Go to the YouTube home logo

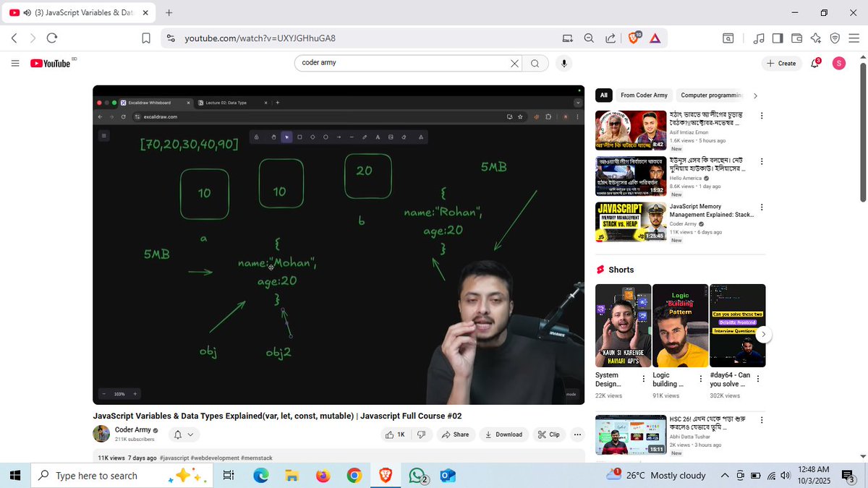click(x=51, y=64)
